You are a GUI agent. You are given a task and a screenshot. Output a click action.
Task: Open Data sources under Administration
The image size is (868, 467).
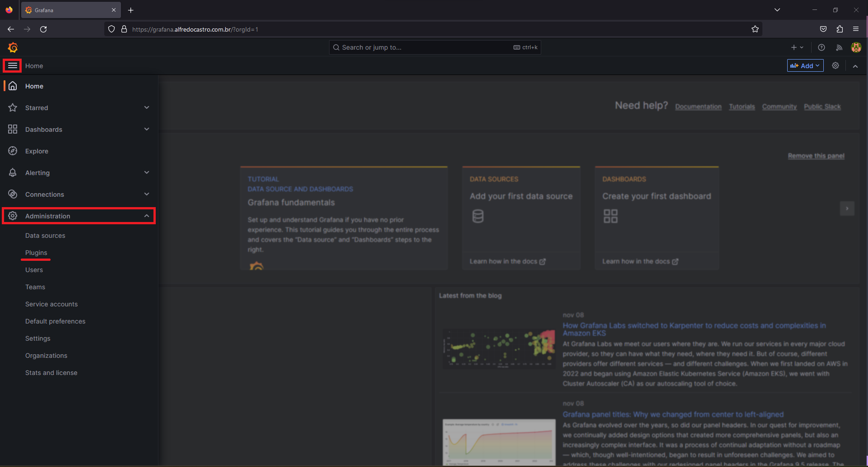[x=45, y=236]
